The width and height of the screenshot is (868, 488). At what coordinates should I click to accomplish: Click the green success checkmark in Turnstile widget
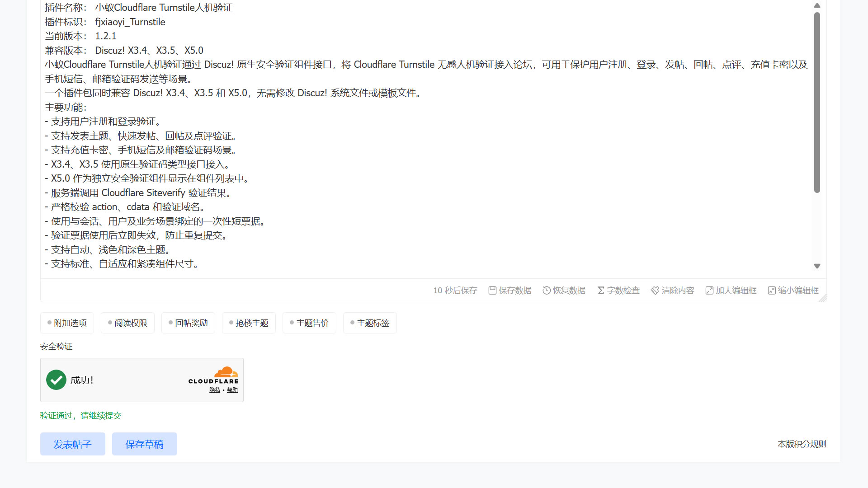[x=57, y=380]
